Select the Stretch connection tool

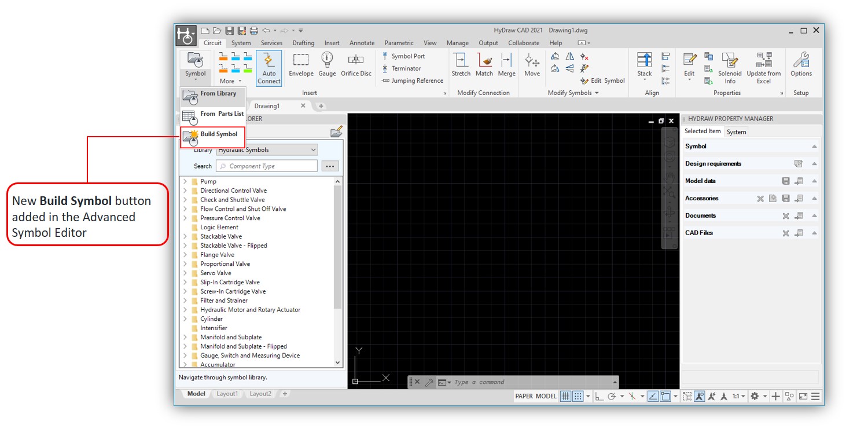(461, 65)
